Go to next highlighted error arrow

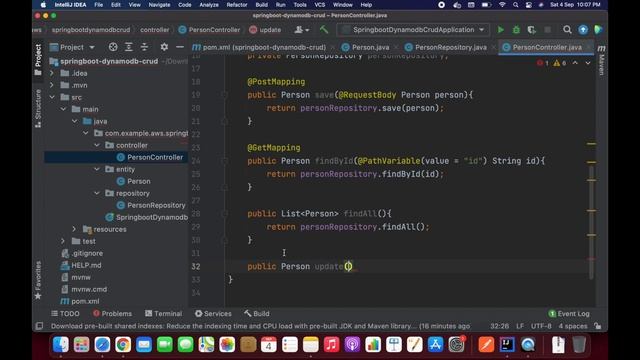coord(588,63)
